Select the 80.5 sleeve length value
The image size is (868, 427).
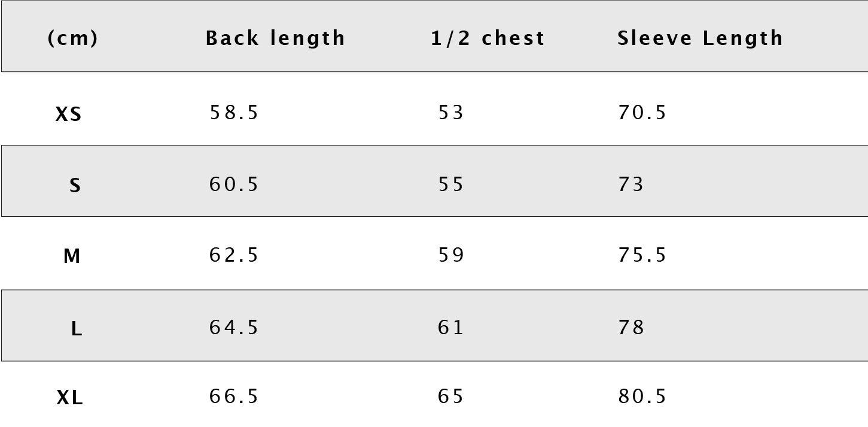(x=642, y=396)
